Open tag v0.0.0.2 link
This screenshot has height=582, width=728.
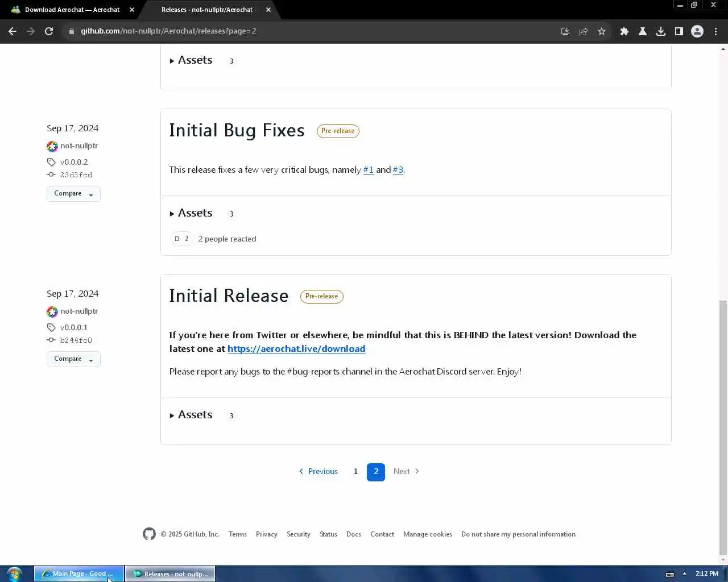point(74,162)
